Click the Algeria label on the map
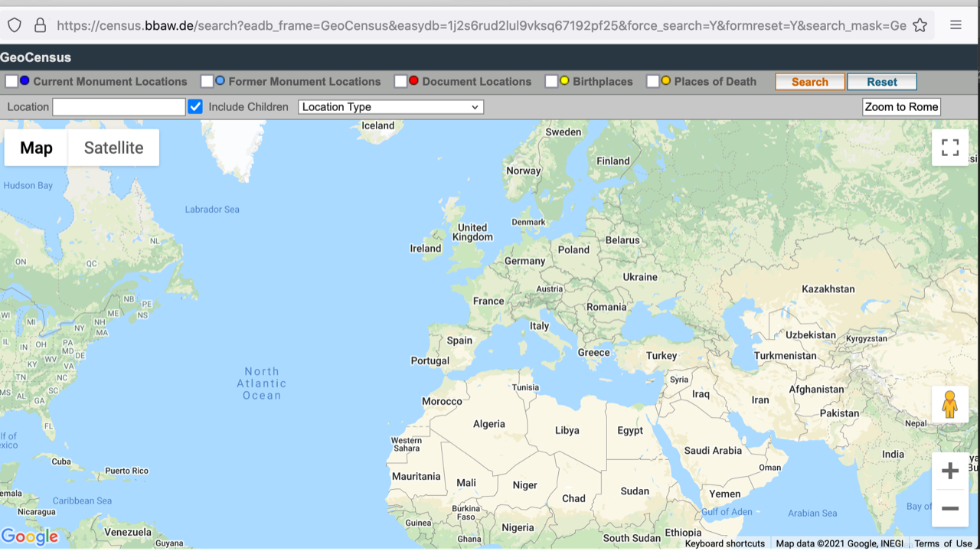Viewport: 980px width, 551px height. click(489, 424)
